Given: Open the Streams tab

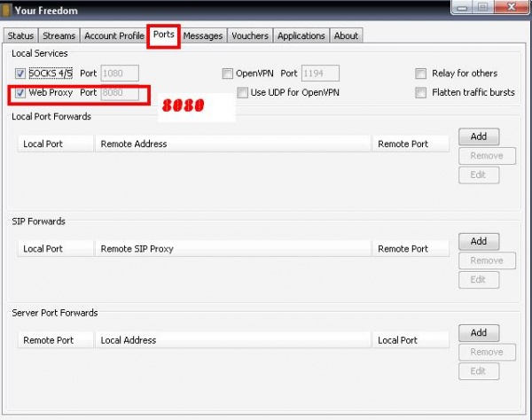Looking at the screenshot, I should (x=59, y=35).
